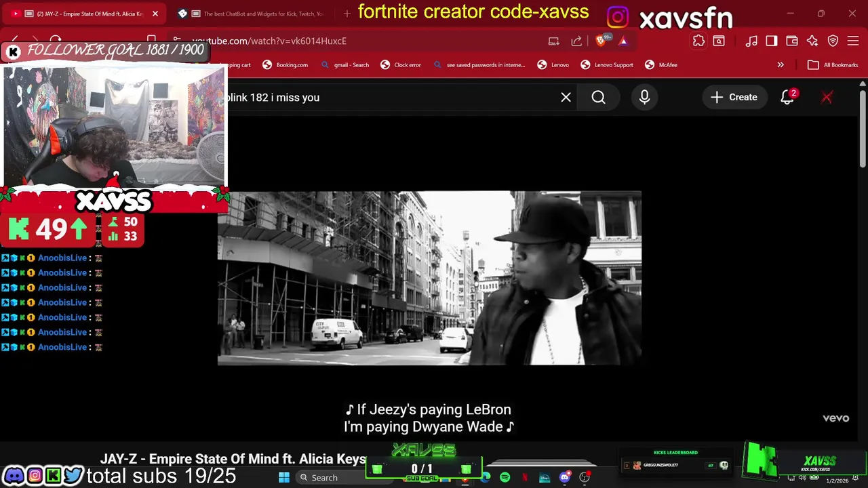Clear the YouTube search box text
Image resolution: width=868 pixels, height=488 pixels.
coord(566,98)
